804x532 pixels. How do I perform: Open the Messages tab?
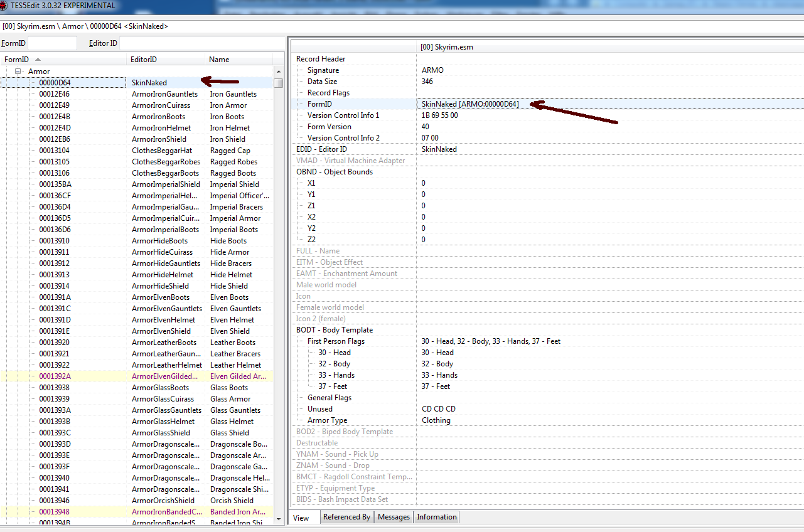394,517
